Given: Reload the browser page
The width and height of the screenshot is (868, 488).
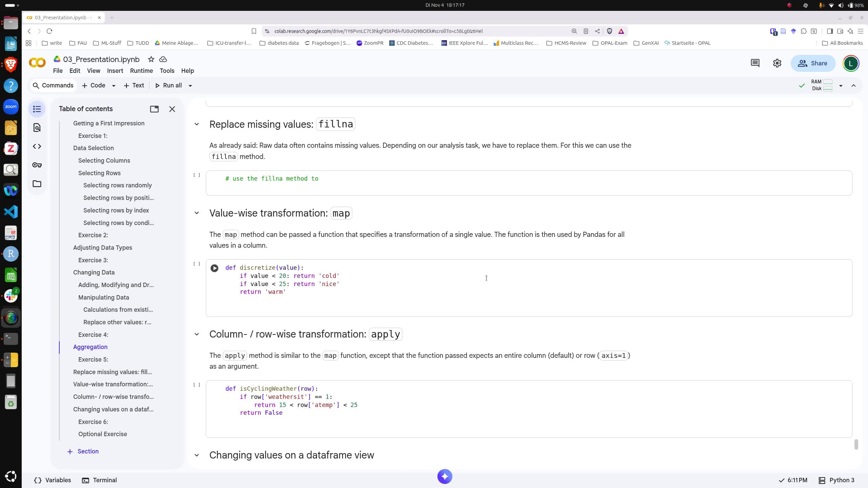Looking at the screenshot, I should 50,31.
